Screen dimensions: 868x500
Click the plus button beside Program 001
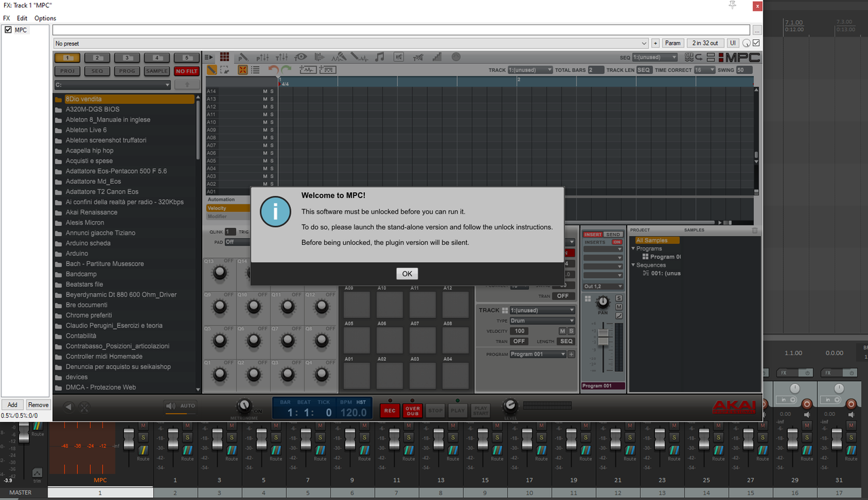571,354
